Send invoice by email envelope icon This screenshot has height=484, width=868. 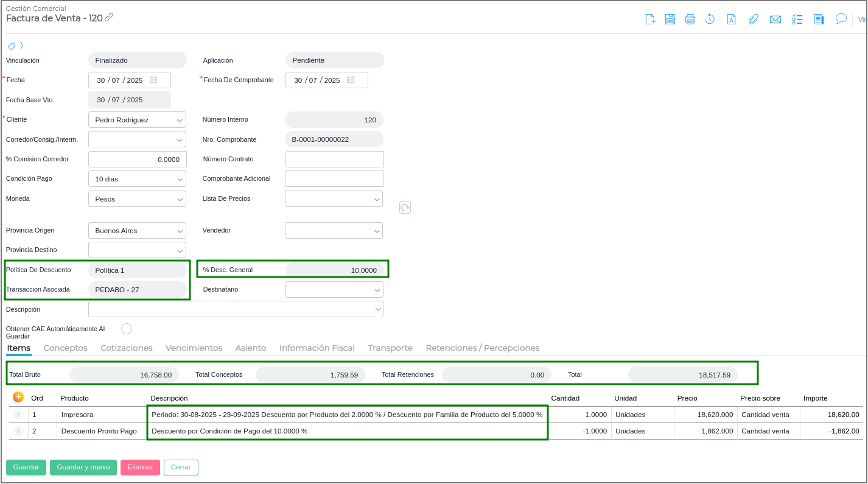[x=775, y=19]
